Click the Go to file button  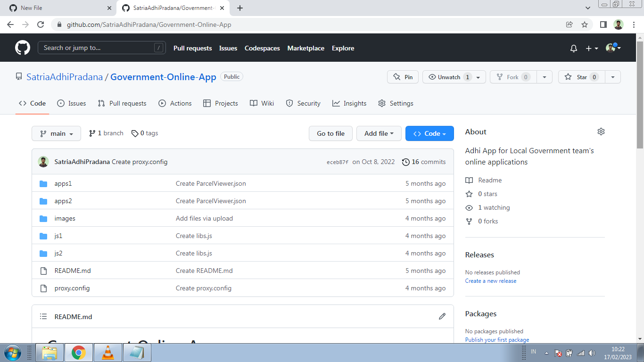pyautogui.click(x=330, y=133)
